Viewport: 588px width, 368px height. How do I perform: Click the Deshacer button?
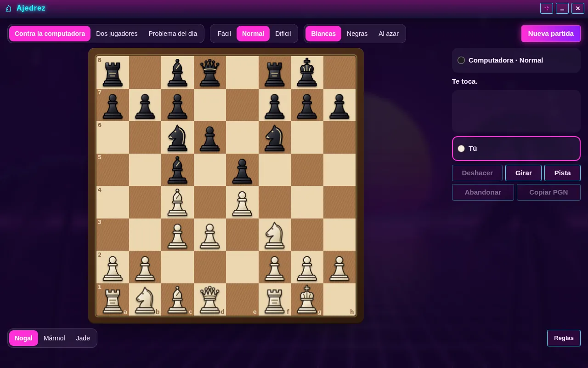click(477, 173)
